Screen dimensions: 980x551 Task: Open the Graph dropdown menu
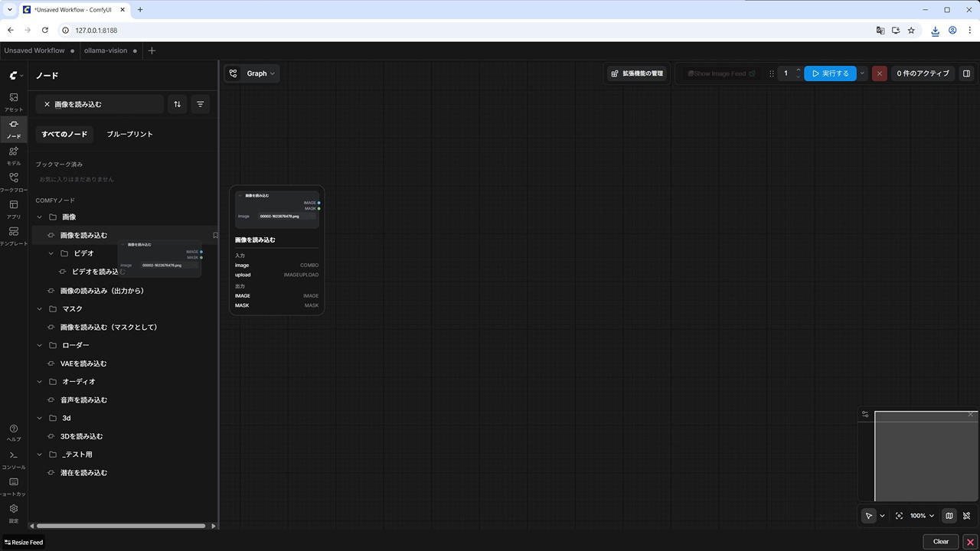252,73
